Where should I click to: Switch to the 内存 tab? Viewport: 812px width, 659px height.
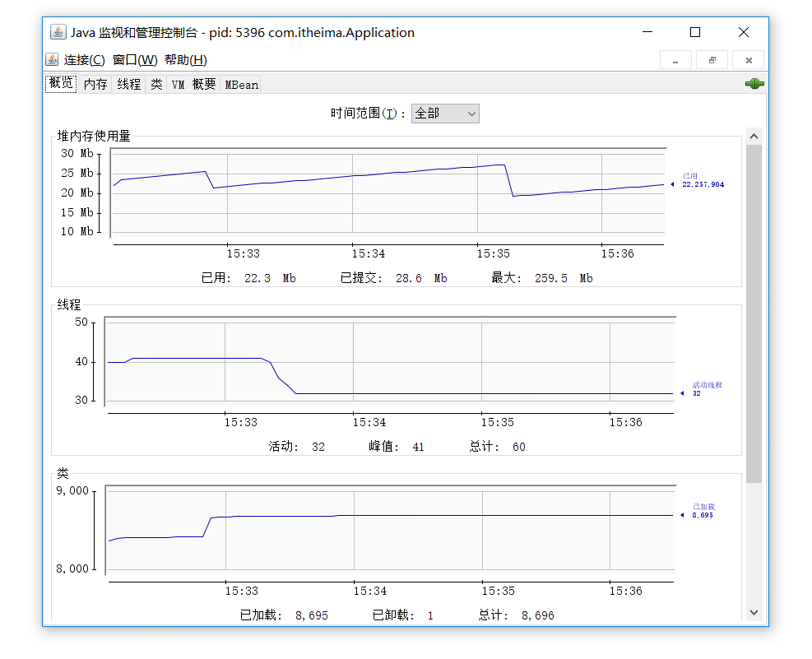tap(95, 83)
